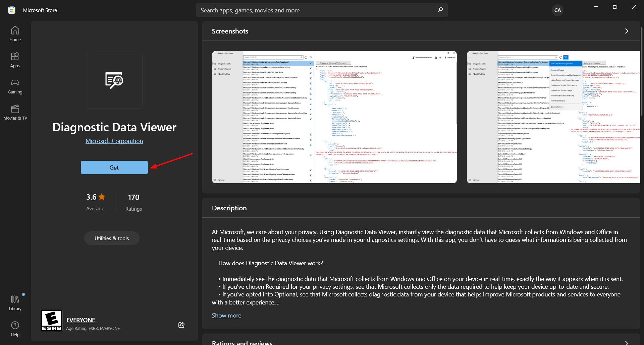Click the search magnifier icon
The image size is (644, 345).
pos(440,10)
